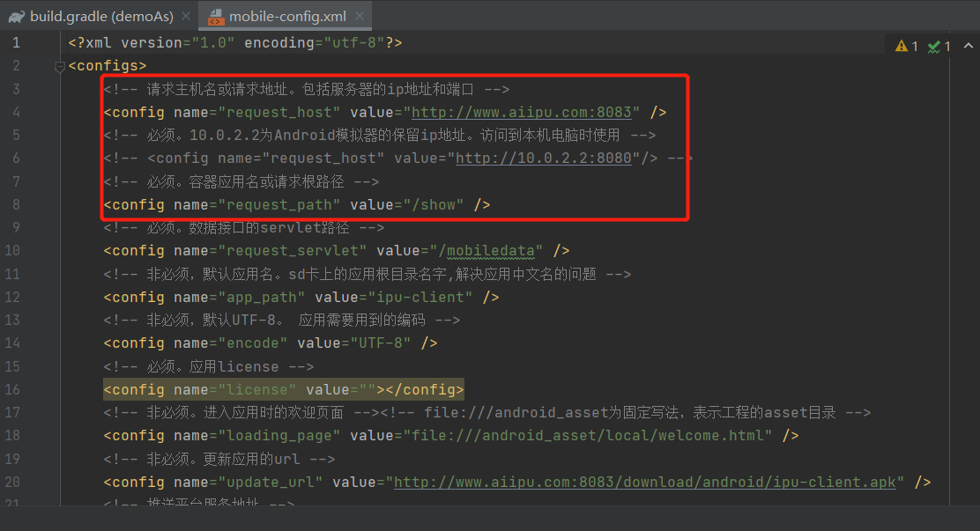Click the Gradle elephant icon on build.gradle tab
The image size is (980, 531).
pyautogui.click(x=15, y=16)
